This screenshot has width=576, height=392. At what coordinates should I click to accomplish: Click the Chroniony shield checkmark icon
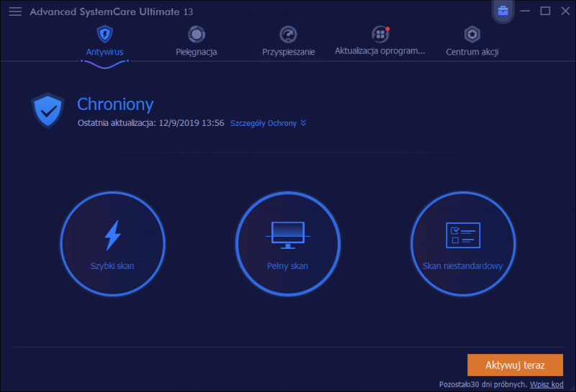[48, 110]
